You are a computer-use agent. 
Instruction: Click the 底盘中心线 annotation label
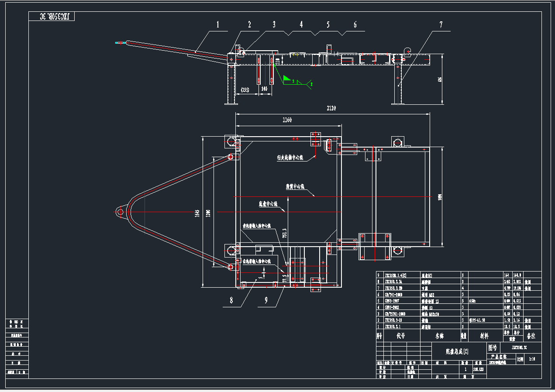268,204
